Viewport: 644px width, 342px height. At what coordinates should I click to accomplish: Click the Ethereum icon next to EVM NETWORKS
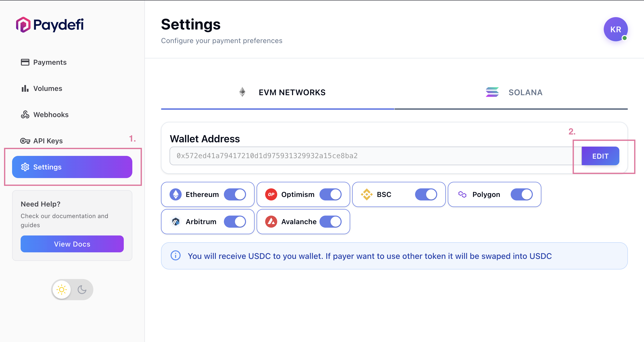(x=242, y=92)
